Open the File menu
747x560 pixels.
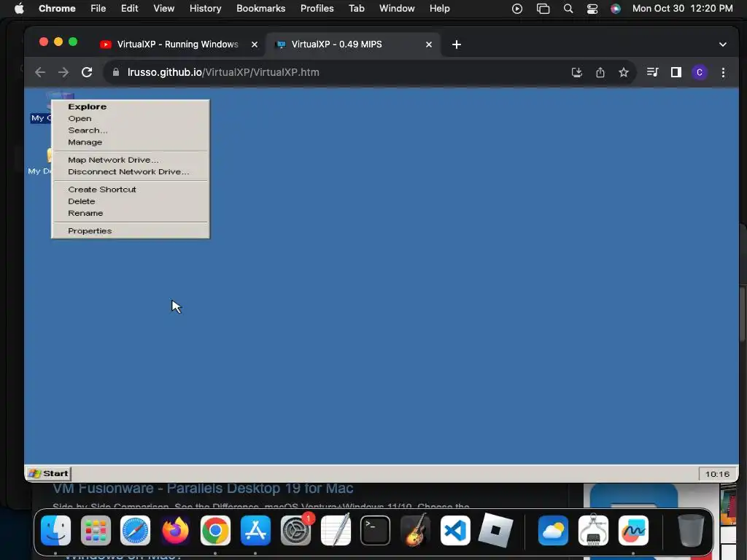pyautogui.click(x=98, y=9)
